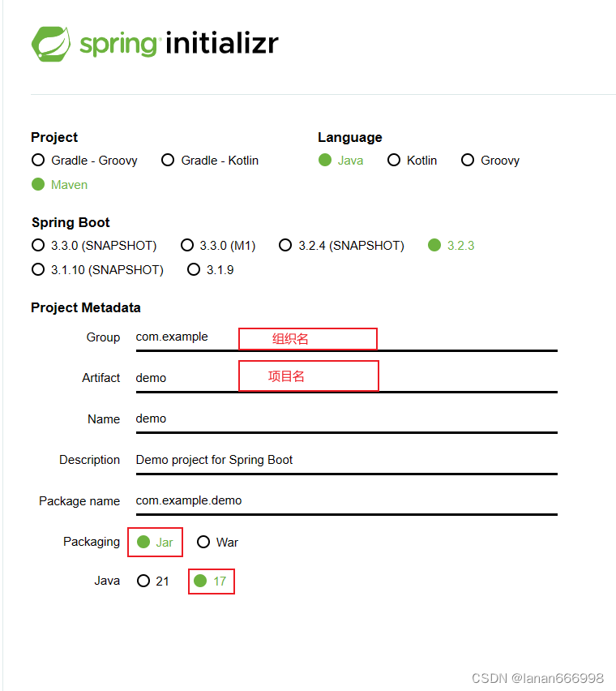
Task: Select Gradle - Kotlin project type
Action: click(x=210, y=160)
